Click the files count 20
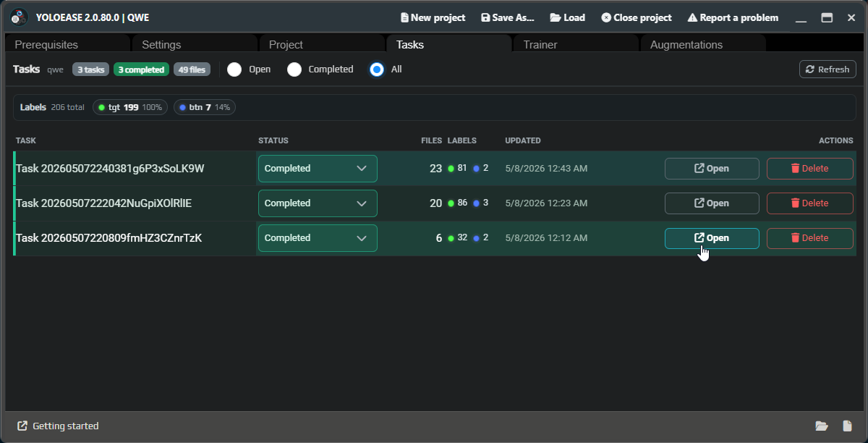The width and height of the screenshot is (868, 443). (435, 203)
